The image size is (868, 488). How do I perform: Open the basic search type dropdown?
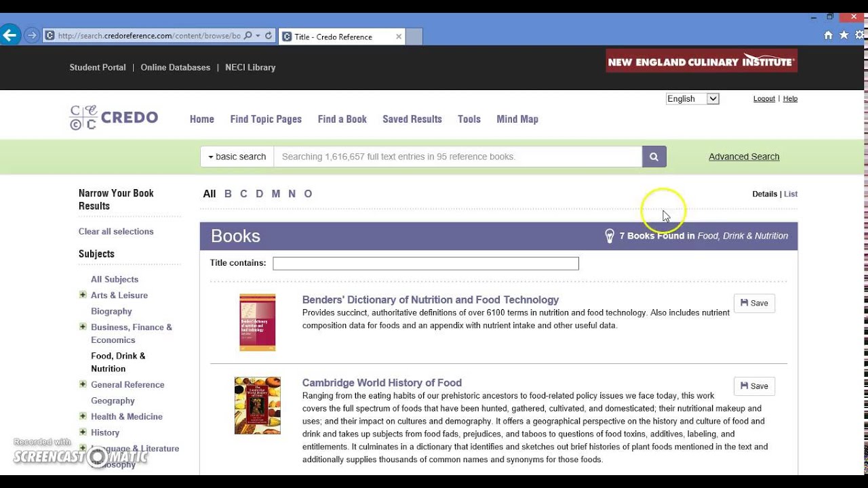pyautogui.click(x=237, y=157)
